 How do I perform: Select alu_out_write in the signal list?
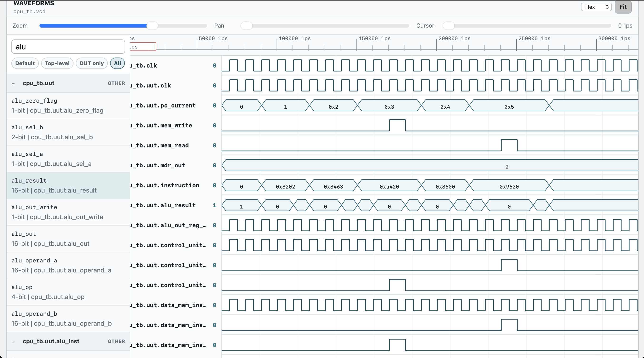click(x=68, y=212)
